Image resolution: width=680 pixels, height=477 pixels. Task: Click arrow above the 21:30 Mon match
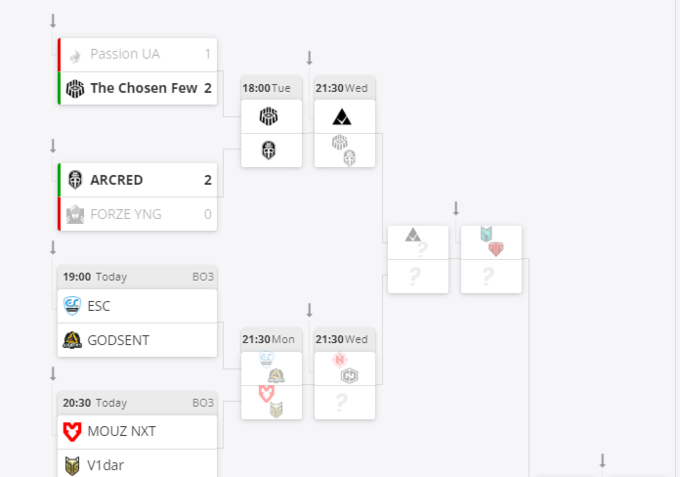click(309, 310)
